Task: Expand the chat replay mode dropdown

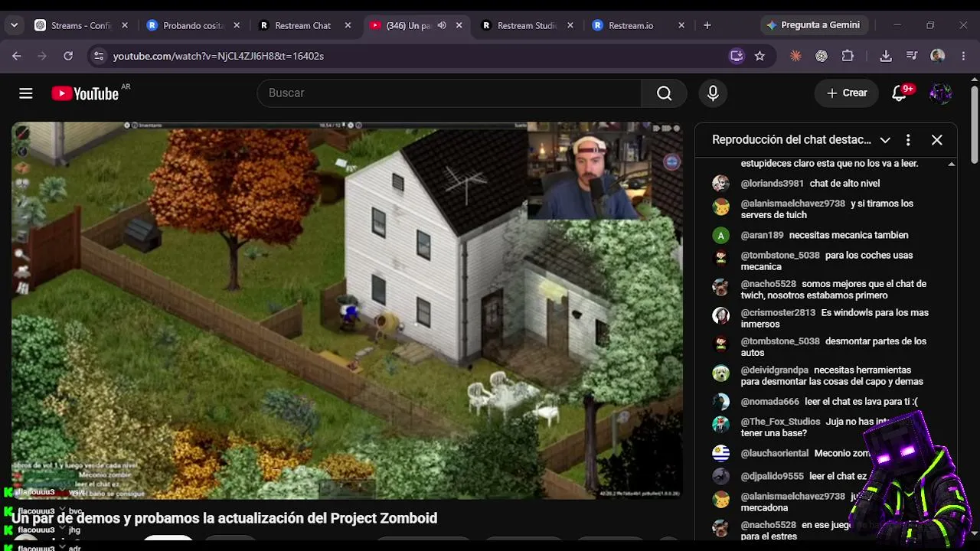Action: pyautogui.click(x=885, y=140)
